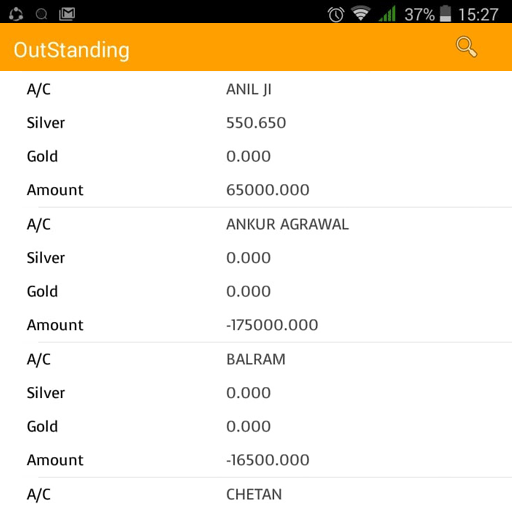Open the CHETAN account row
512x512 pixels.
254,494
